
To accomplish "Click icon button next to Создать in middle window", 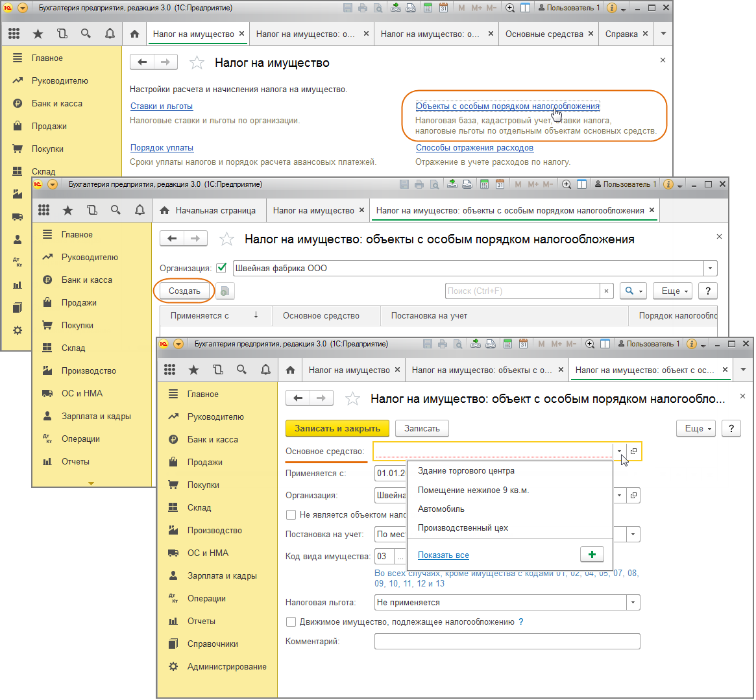I will tap(225, 291).
